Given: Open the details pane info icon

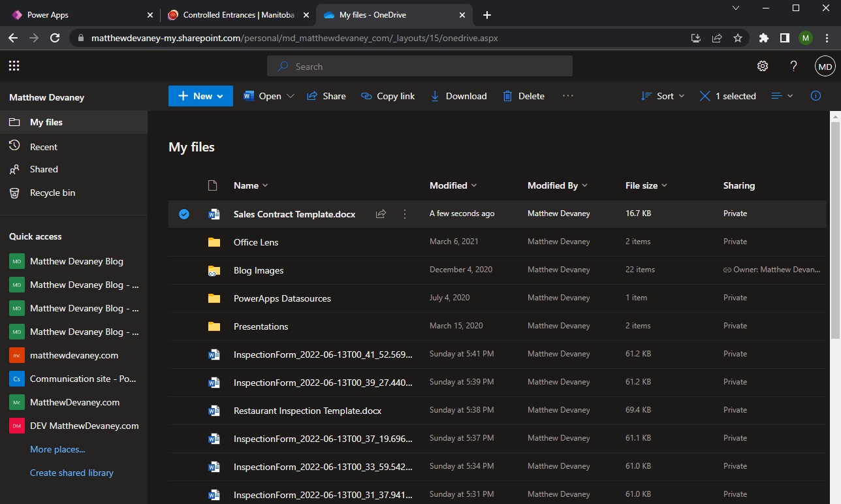Looking at the screenshot, I should point(816,96).
